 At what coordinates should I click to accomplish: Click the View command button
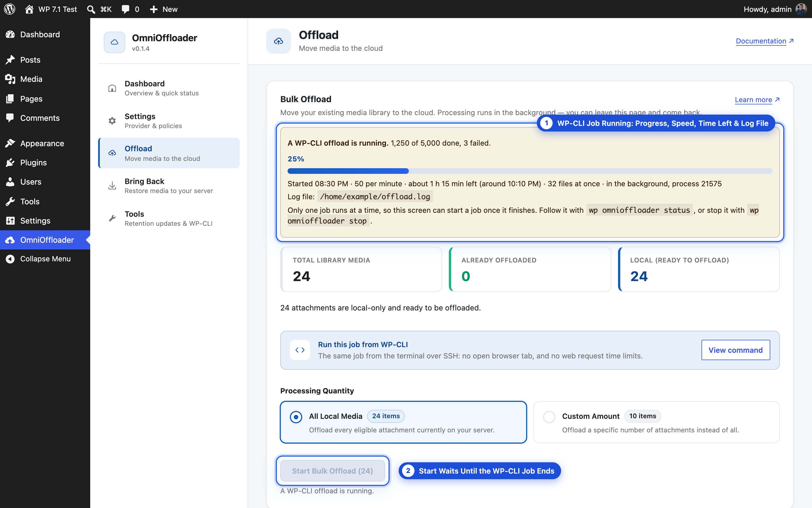tap(736, 350)
